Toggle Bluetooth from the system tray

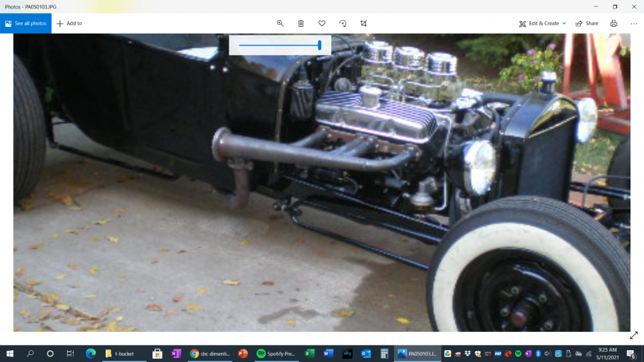538,354
